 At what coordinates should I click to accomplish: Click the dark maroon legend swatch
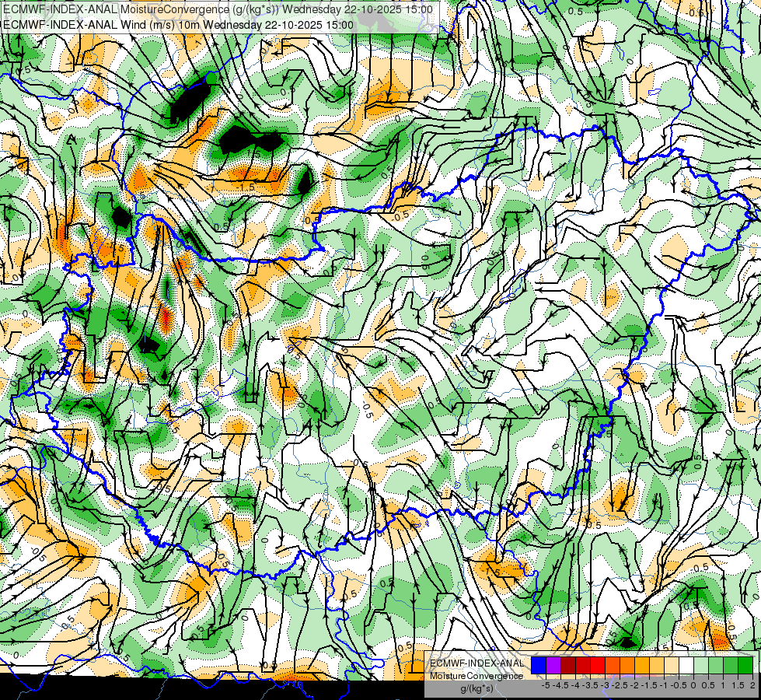(x=568, y=665)
